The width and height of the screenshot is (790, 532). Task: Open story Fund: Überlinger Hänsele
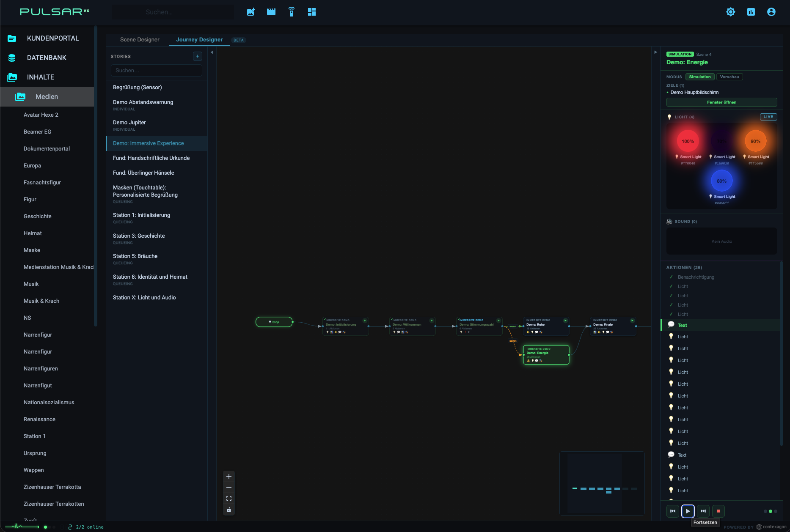point(157,173)
